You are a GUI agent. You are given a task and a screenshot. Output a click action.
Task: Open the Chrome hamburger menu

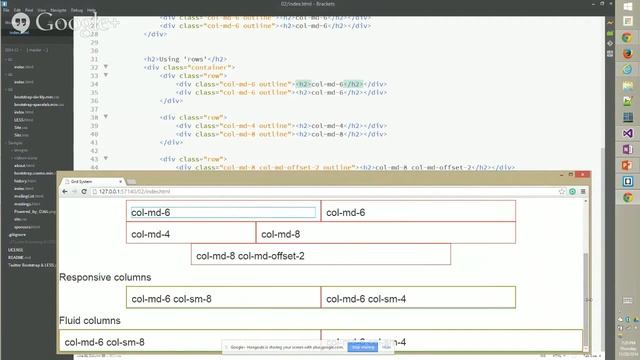click(583, 191)
